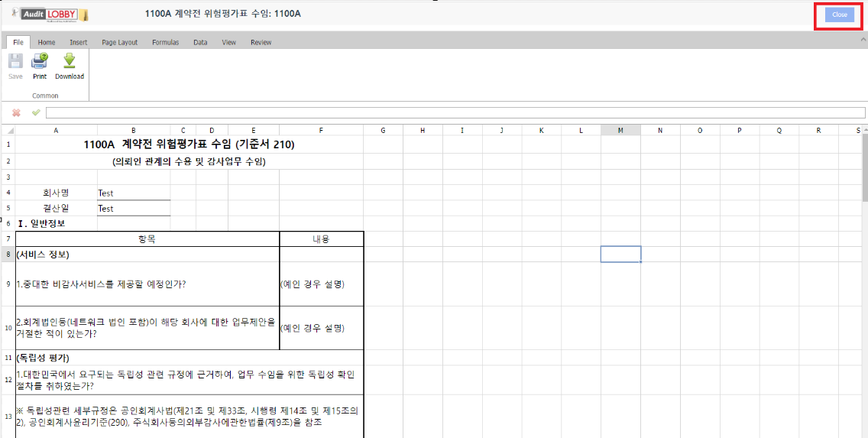Click the subtitle '(의뢰인 관계의 수용 및 감사업무 수임)'
This screenshot has width=868, height=438.
(x=189, y=162)
